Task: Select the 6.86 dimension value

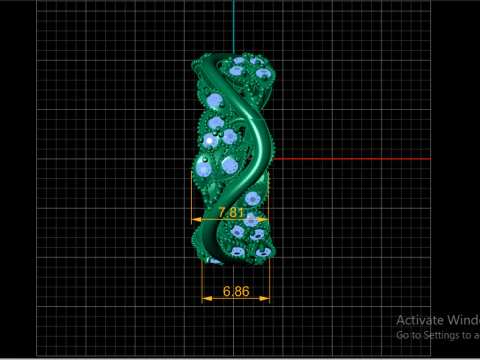Action: click(x=236, y=291)
